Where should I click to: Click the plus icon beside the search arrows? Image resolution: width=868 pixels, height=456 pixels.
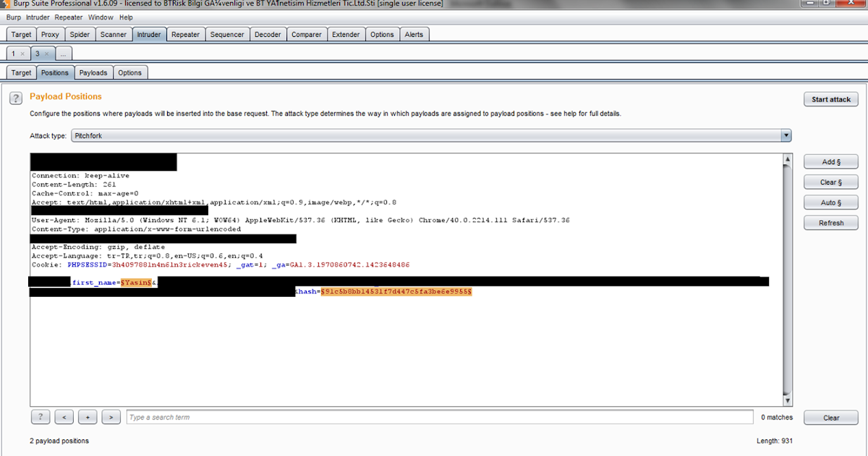[x=88, y=417]
